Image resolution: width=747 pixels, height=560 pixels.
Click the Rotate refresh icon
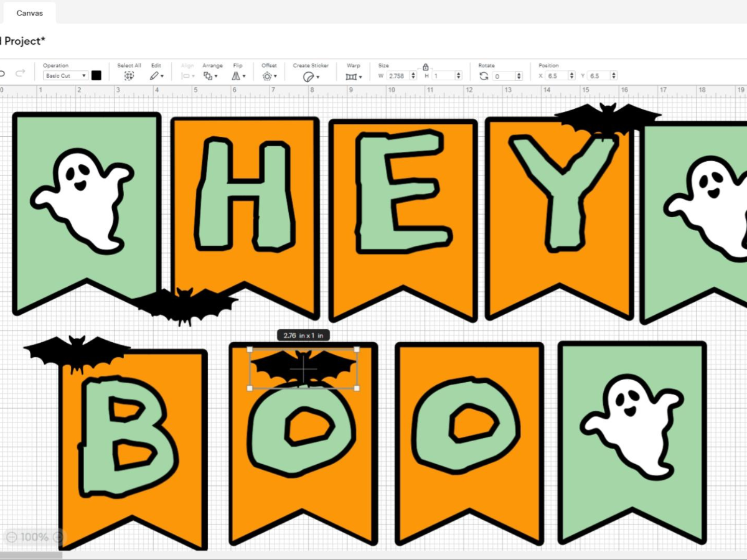click(x=484, y=75)
